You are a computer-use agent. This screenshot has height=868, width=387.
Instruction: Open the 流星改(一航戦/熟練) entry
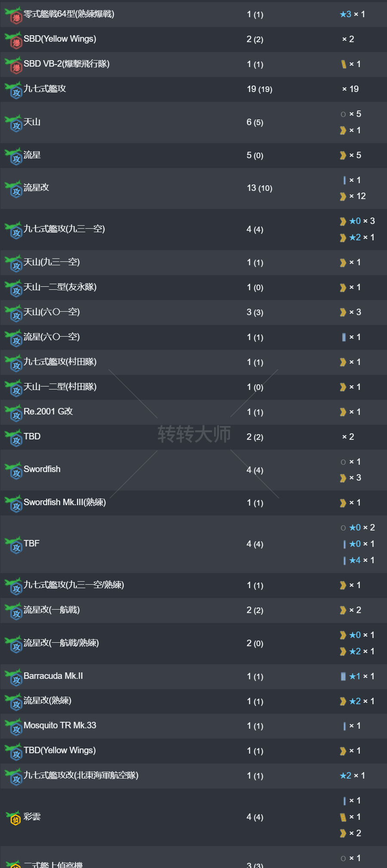61,643
